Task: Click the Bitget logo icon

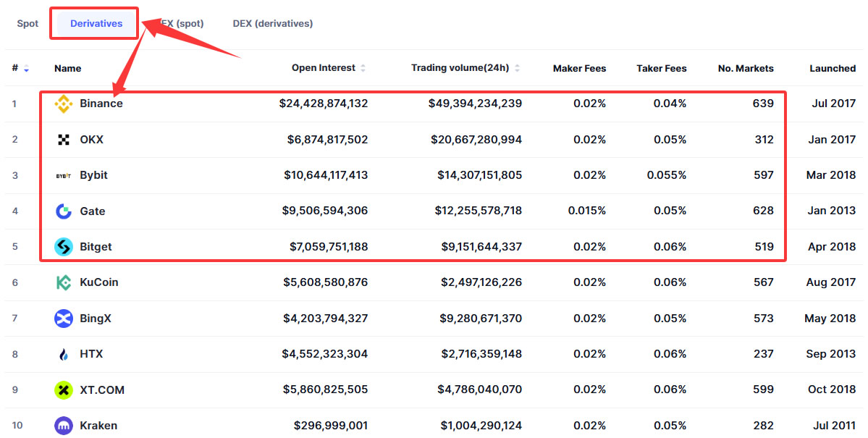Action: pos(64,247)
